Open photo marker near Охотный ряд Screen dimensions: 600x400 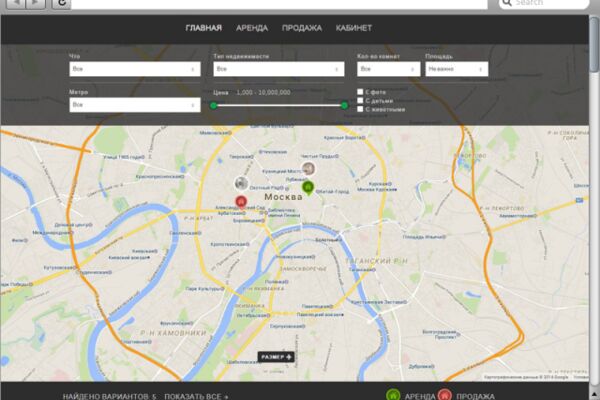[241, 183]
